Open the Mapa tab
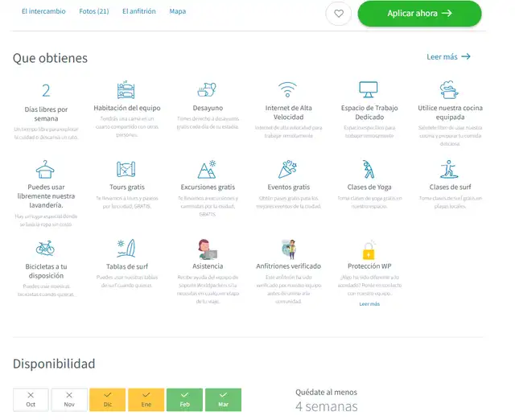515x420 pixels. 177,11
